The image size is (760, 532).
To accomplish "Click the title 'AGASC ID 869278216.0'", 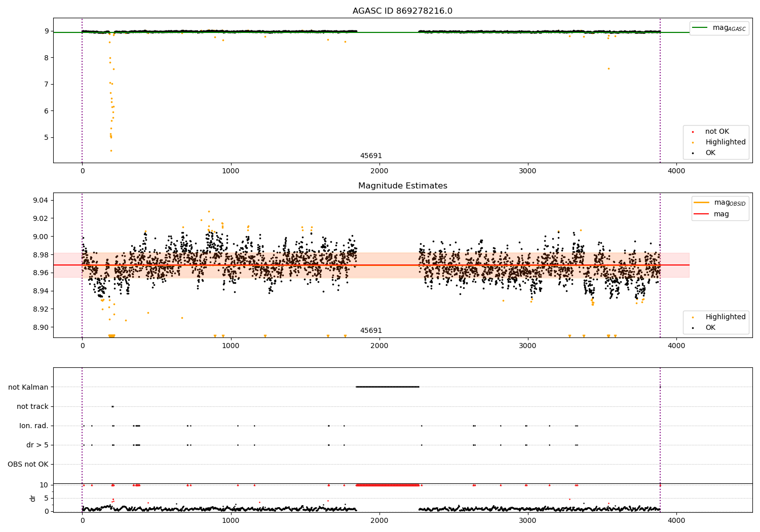I will tap(402, 11).
